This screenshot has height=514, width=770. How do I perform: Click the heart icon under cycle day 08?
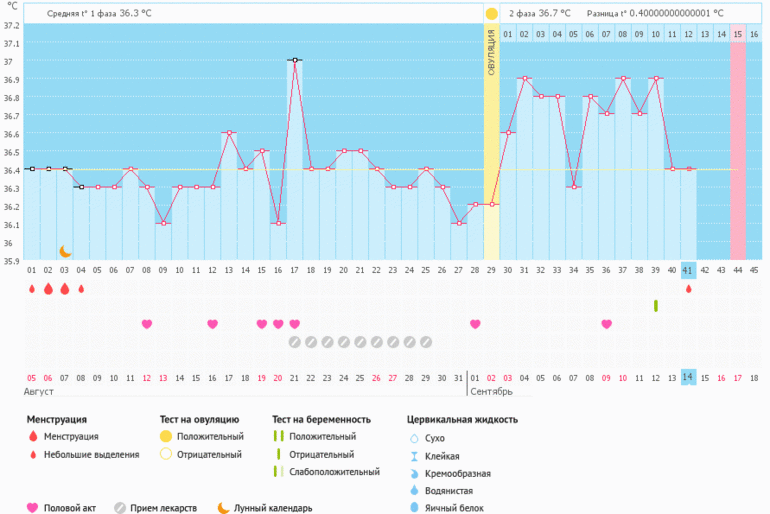[x=147, y=324]
